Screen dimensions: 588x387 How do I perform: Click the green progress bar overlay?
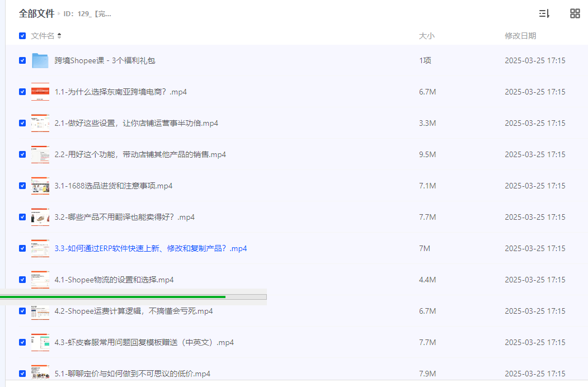(133, 296)
